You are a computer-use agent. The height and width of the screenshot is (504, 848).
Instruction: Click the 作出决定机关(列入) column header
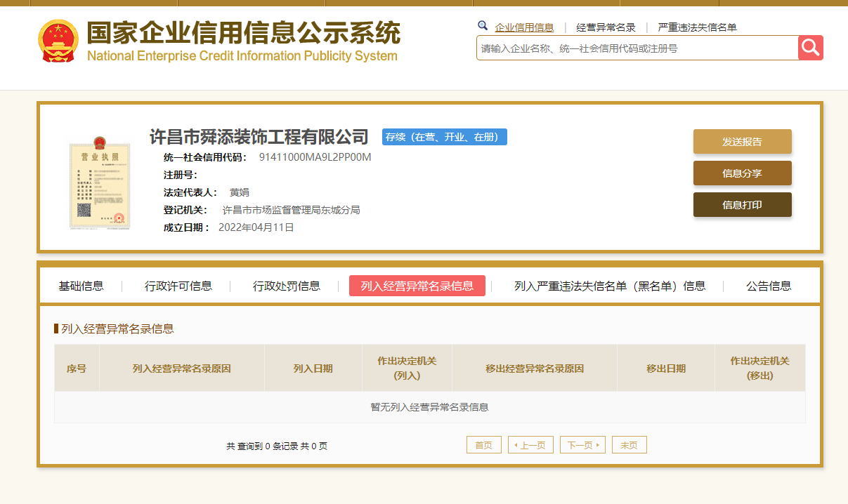[x=407, y=368]
